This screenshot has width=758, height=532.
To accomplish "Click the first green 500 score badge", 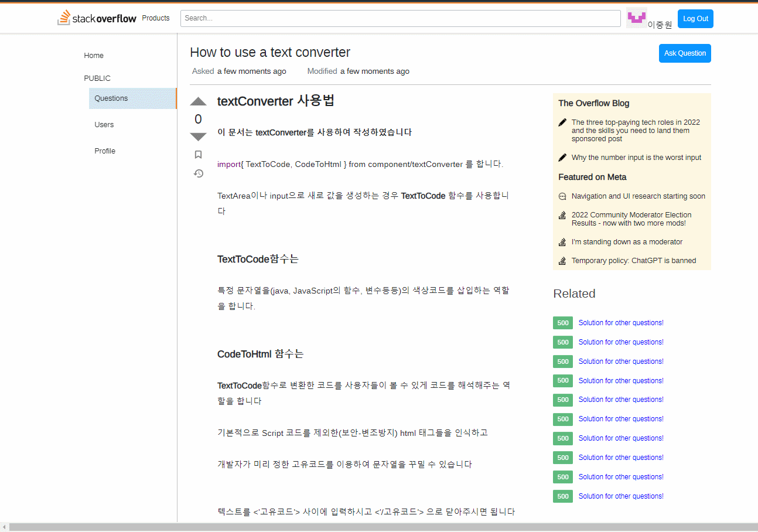I will [x=563, y=323].
